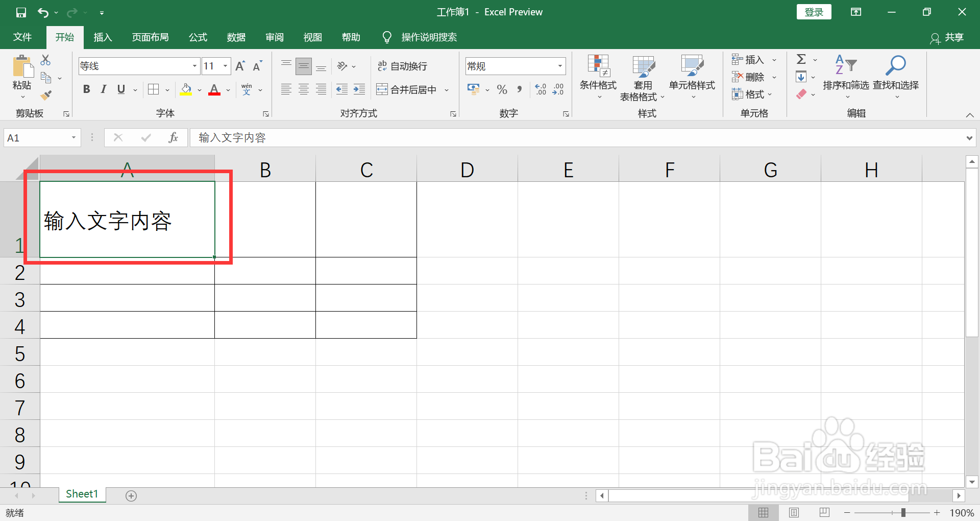Click the comma style icon
This screenshot has width=980, height=521.
(x=520, y=89)
